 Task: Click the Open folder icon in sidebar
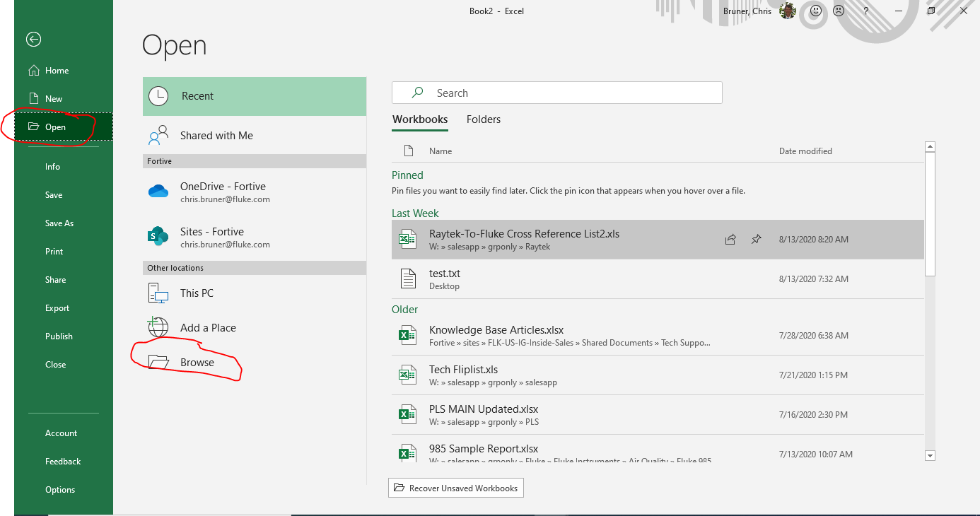point(33,127)
